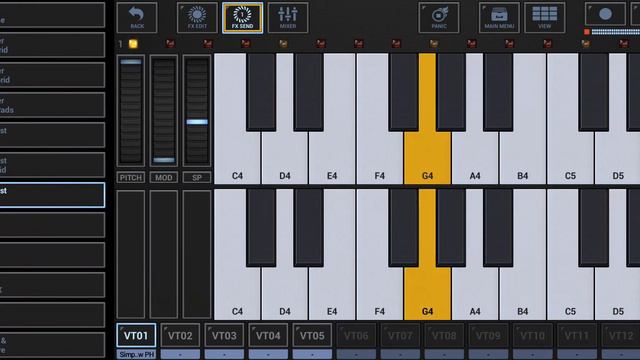The image size is (640, 360).
Task: Toggle the FX SEND button
Action: (x=242, y=18)
